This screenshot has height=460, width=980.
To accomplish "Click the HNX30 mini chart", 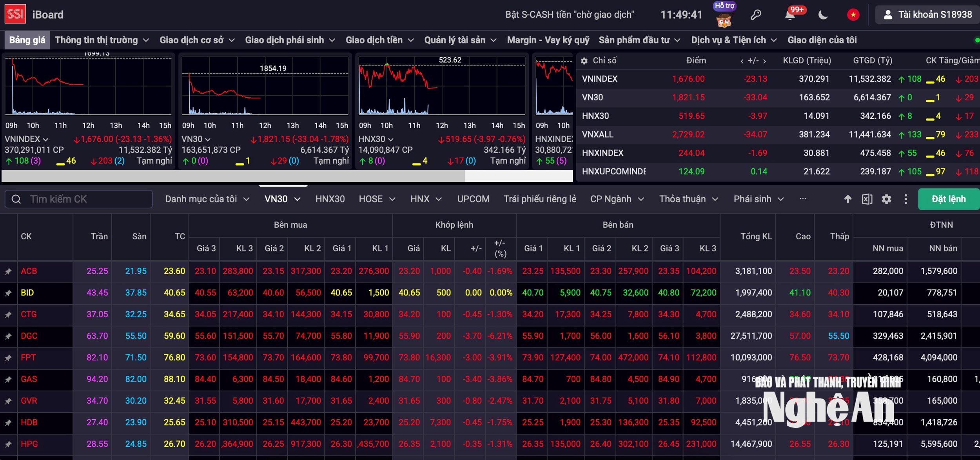I will [x=442, y=86].
